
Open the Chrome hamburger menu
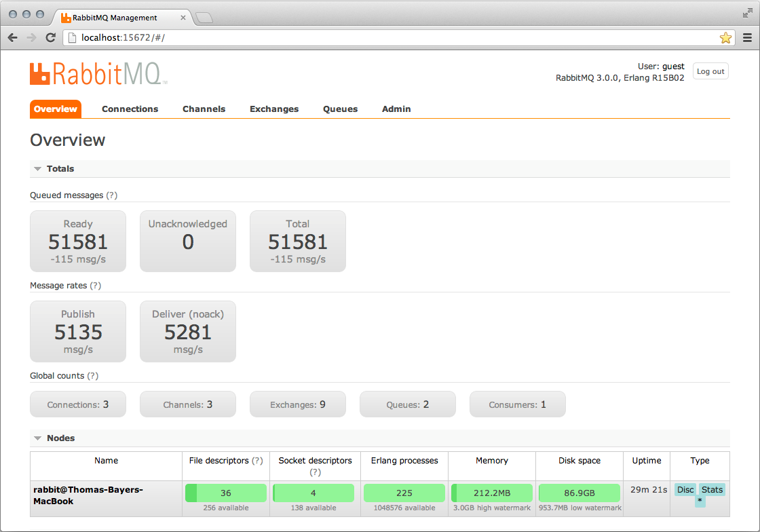(x=747, y=38)
